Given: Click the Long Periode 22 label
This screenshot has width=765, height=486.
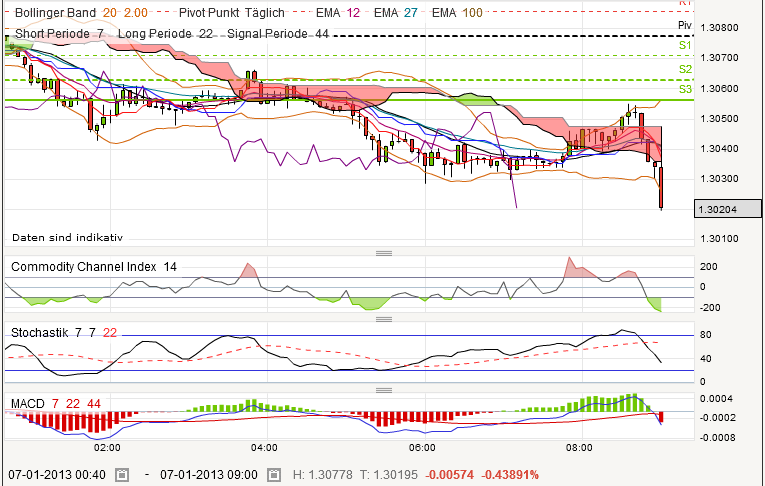Looking at the screenshot, I should pyautogui.click(x=165, y=34).
